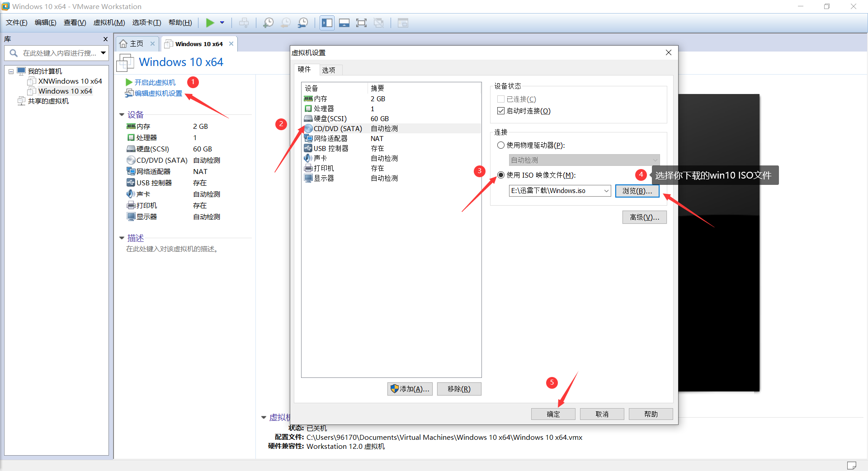
Task: Collapse the 设备 section on VM page
Action: pos(122,115)
